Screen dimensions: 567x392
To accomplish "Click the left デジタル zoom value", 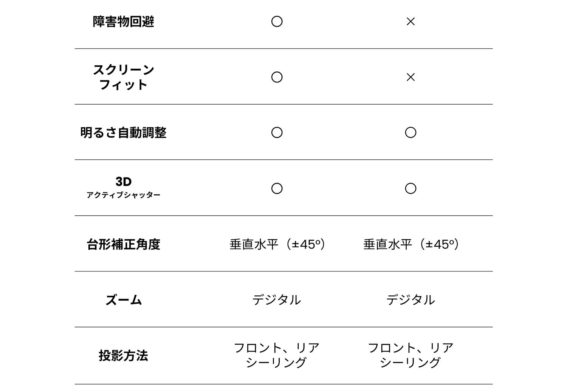I will pyautogui.click(x=276, y=300).
